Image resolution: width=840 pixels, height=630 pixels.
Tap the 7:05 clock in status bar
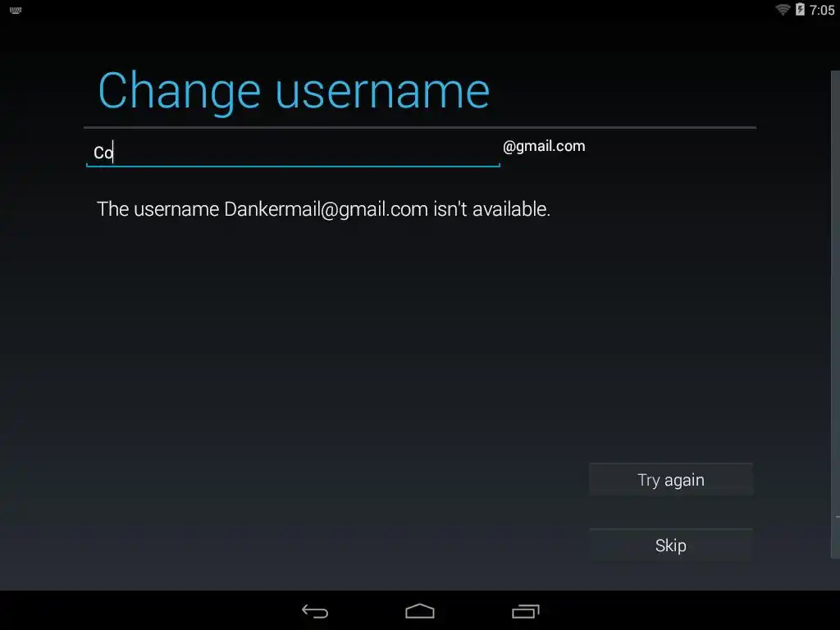822,10
